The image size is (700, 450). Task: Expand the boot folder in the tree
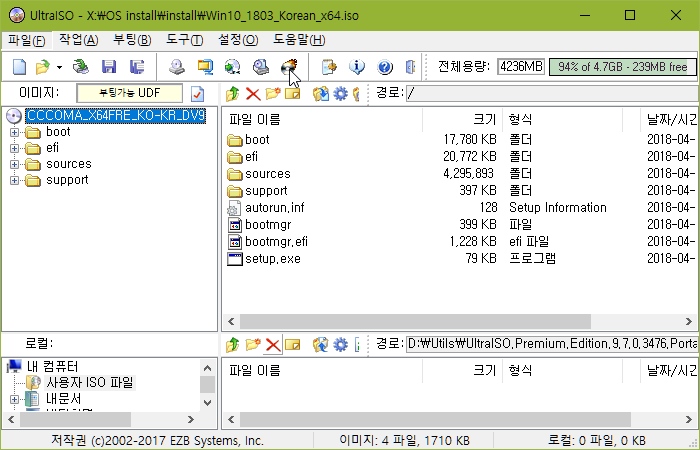pyautogui.click(x=14, y=132)
